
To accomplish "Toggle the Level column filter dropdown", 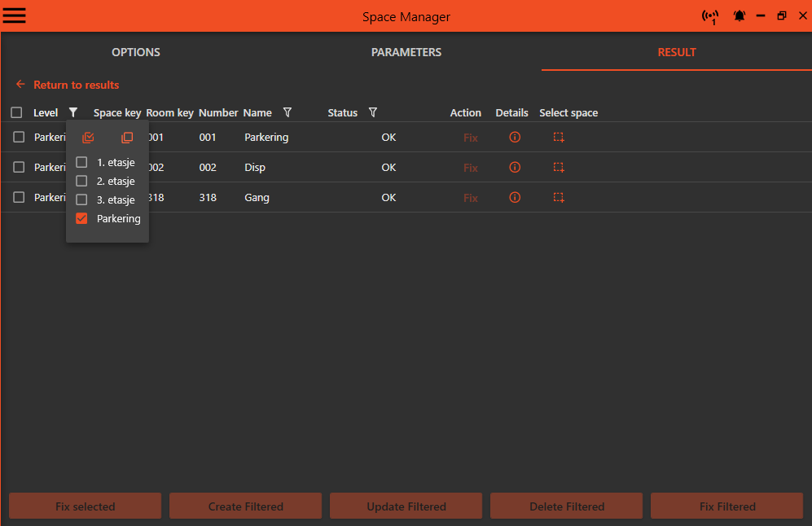I will [x=73, y=113].
